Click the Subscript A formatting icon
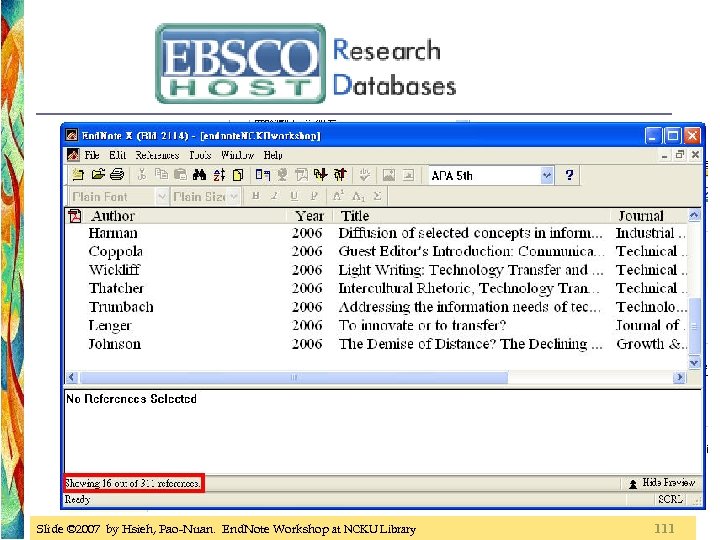720x540 pixels. [358, 197]
